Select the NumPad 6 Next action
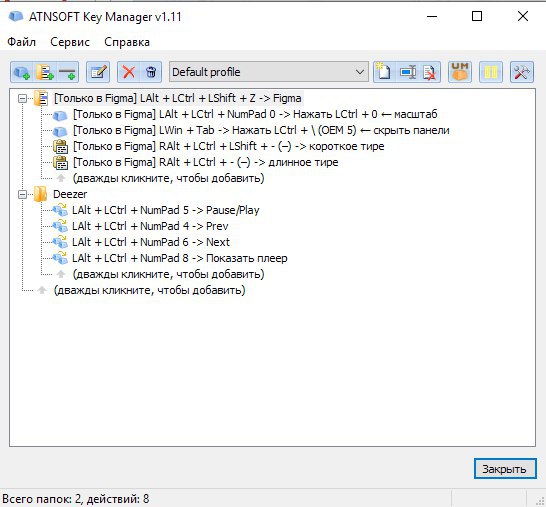Screen dimensions: 546x507 click(x=151, y=242)
